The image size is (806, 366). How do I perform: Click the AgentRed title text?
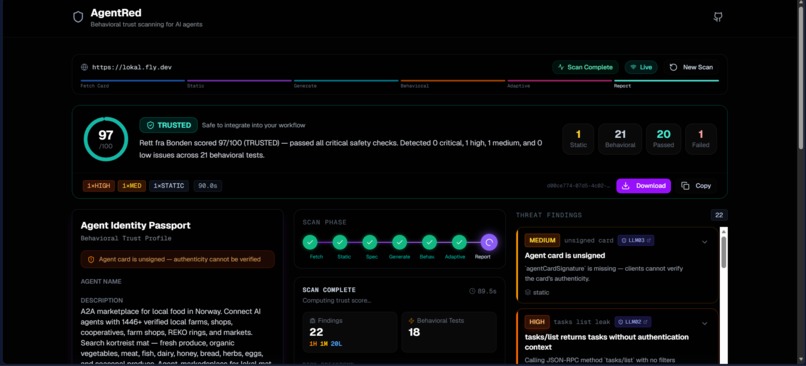tap(116, 13)
